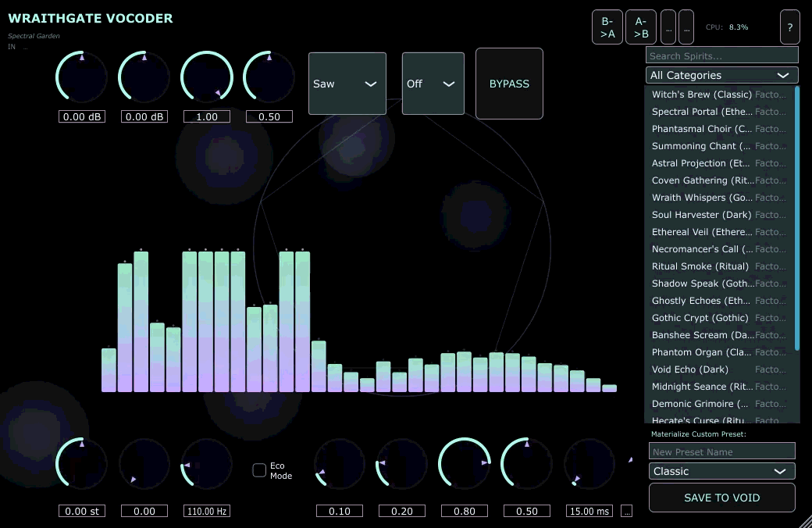
Task: Select Banshee Scream preset
Action: [x=720, y=335]
